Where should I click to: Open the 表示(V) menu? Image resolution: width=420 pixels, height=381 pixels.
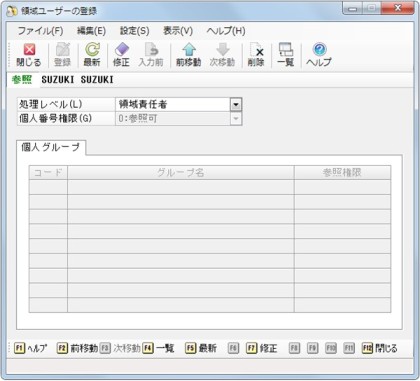(x=178, y=31)
